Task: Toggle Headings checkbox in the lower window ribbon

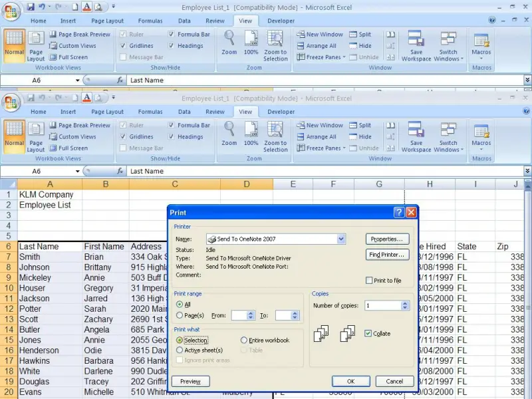Action: click(172, 137)
